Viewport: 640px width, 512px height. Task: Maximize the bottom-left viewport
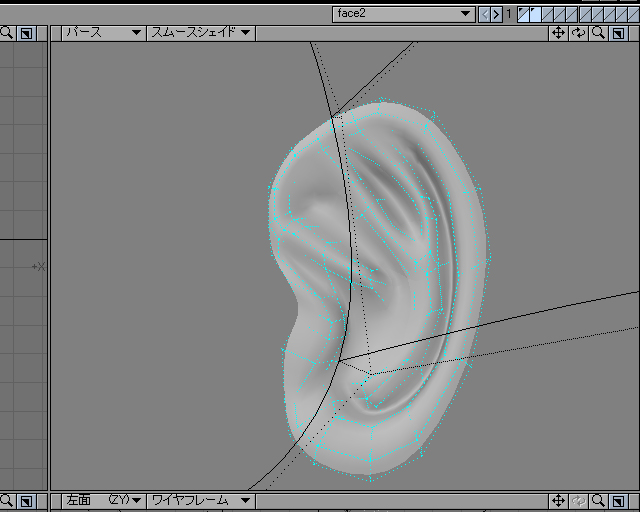(x=27, y=500)
